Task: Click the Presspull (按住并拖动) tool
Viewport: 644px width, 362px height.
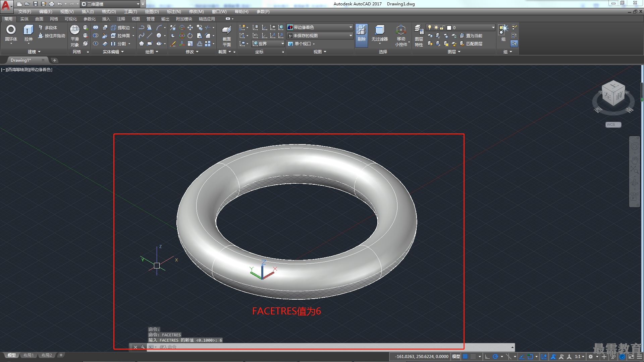Action: (52, 36)
